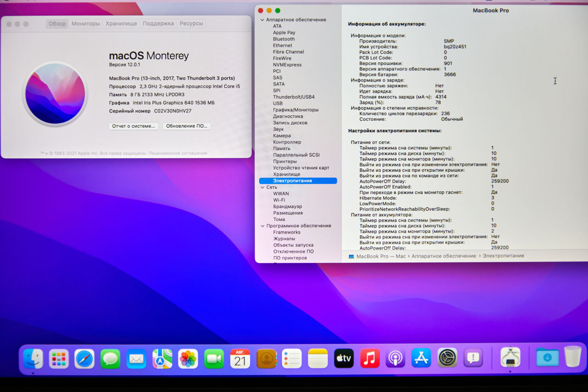Image resolution: width=588 pixels, height=392 pixels.
Task: Click Электропитание in bottom path bar
Action: click(503, 256)
